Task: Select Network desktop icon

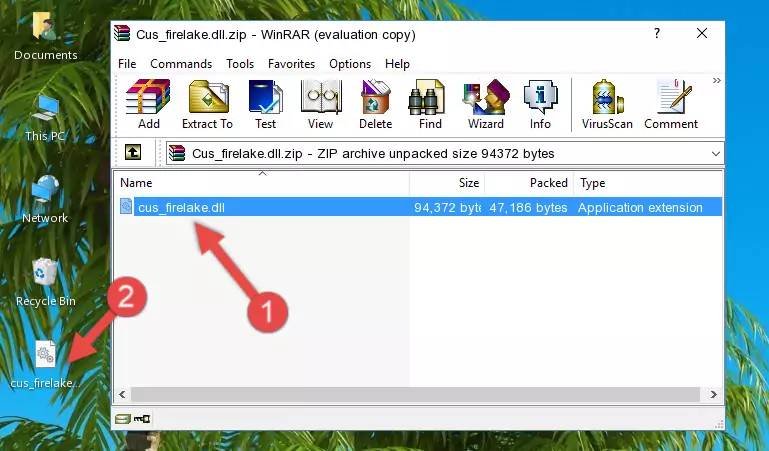Action: (x=45, y=200)
